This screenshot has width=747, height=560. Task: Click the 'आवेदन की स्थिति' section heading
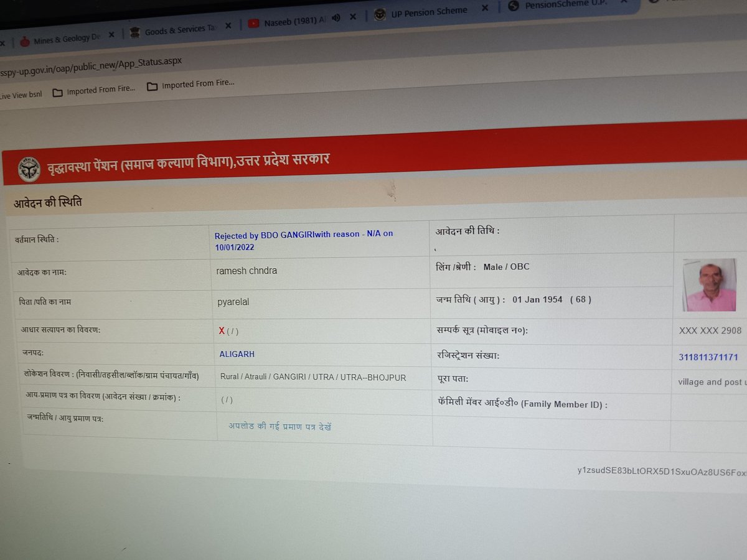[47, 203]
